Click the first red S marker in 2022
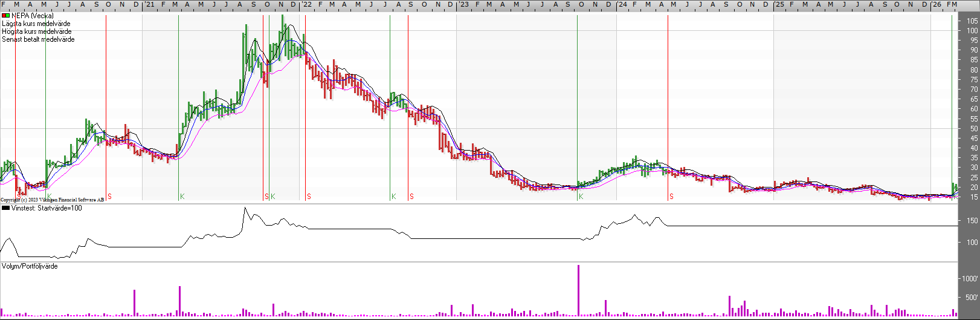Viewport: 980px width, 320px height. (309, 197)
